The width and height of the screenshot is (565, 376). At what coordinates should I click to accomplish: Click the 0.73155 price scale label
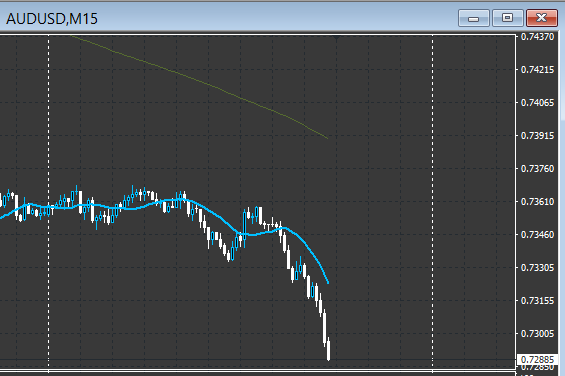[x=537, y=301]
